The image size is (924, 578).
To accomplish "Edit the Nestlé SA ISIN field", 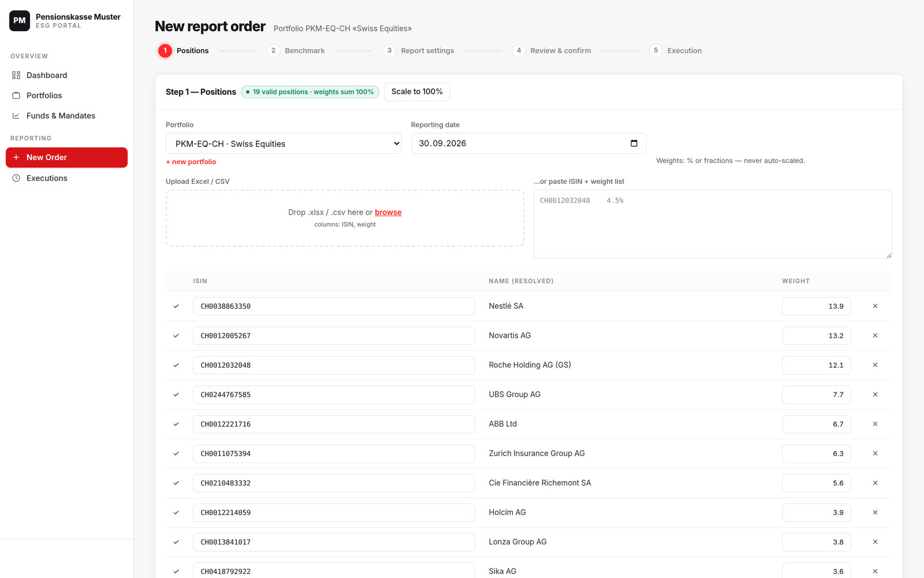I will [x=334, y=306].
